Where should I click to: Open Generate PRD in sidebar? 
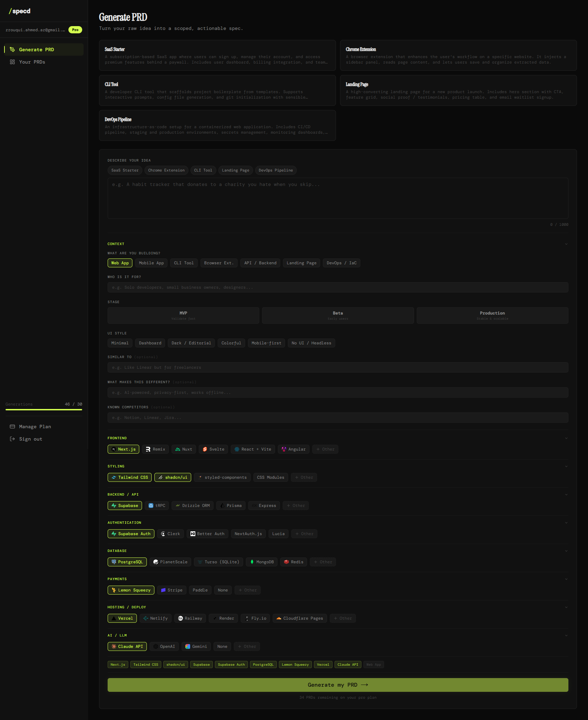(x=44, y=49)
